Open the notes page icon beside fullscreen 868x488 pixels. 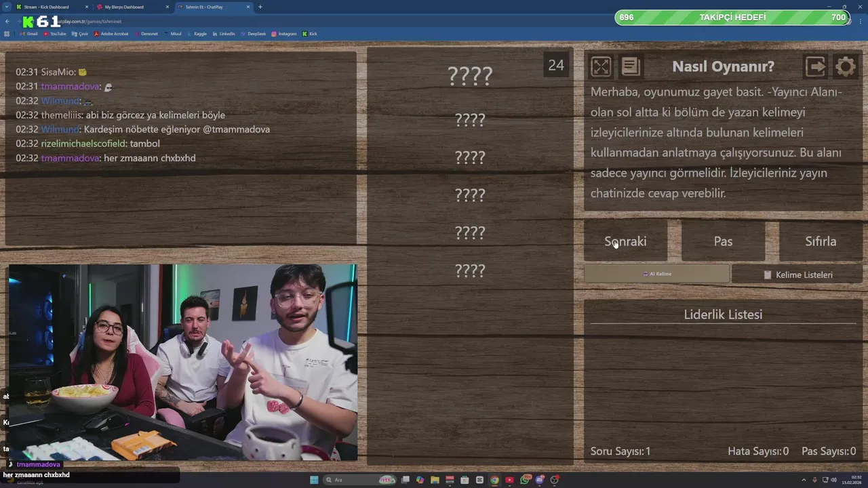pyautogui.click(x=631, y=66)
